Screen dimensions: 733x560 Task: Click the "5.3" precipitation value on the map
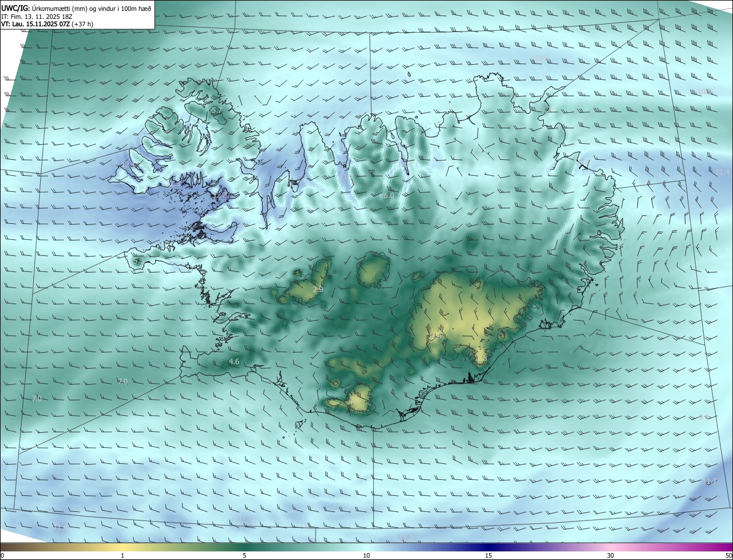[x=137, y=262]
